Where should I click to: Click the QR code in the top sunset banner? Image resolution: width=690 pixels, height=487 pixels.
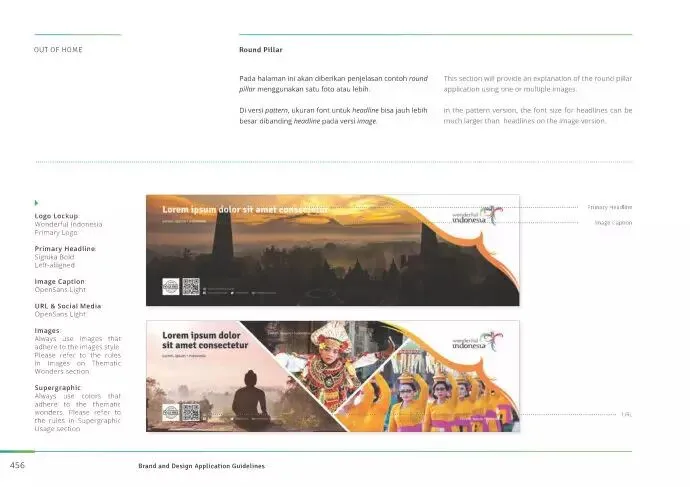[x=191, y=286]
